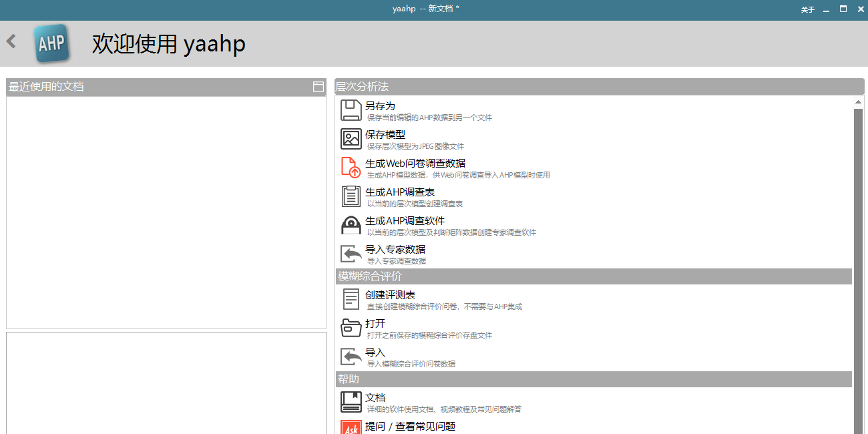Click the Save As floppy disk icon
The height and width of the screenshot is (434, 868).
351,110
